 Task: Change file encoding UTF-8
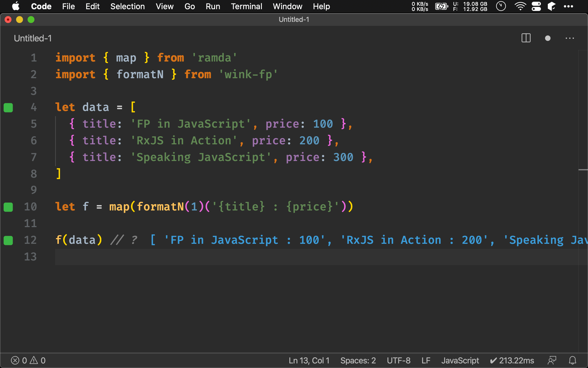399,361
